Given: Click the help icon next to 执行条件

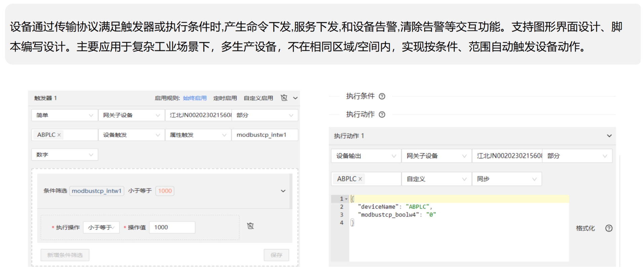Looking at the screenshot, I should [x=382, y=96].
